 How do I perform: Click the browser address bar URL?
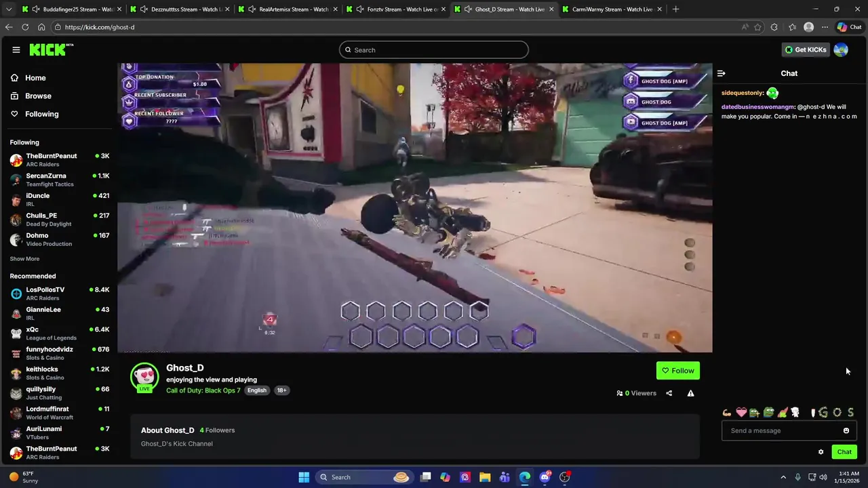(100, 27)
